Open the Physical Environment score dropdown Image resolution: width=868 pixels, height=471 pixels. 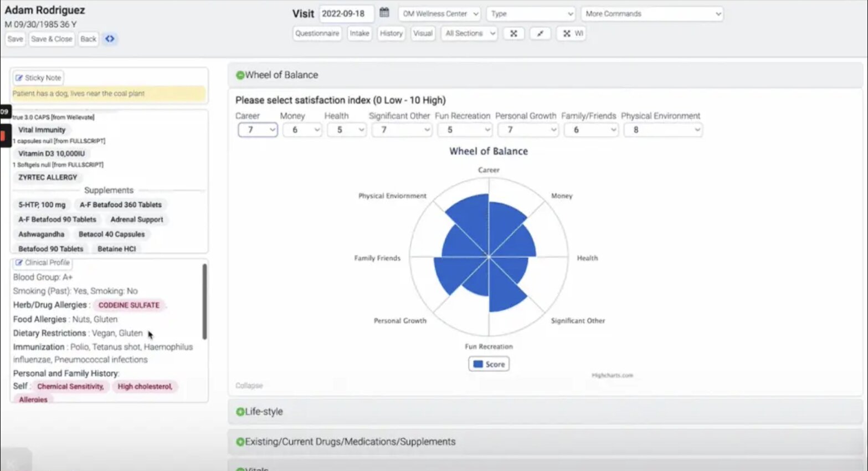coord(662,130)
